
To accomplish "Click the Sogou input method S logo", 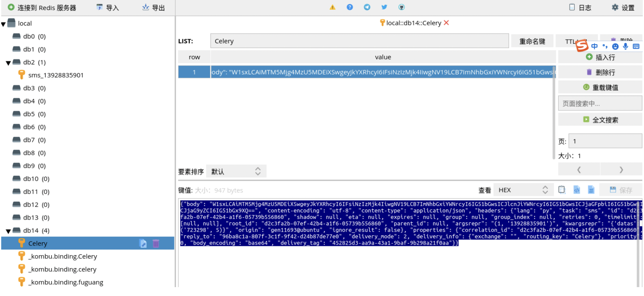I will 582,45.
